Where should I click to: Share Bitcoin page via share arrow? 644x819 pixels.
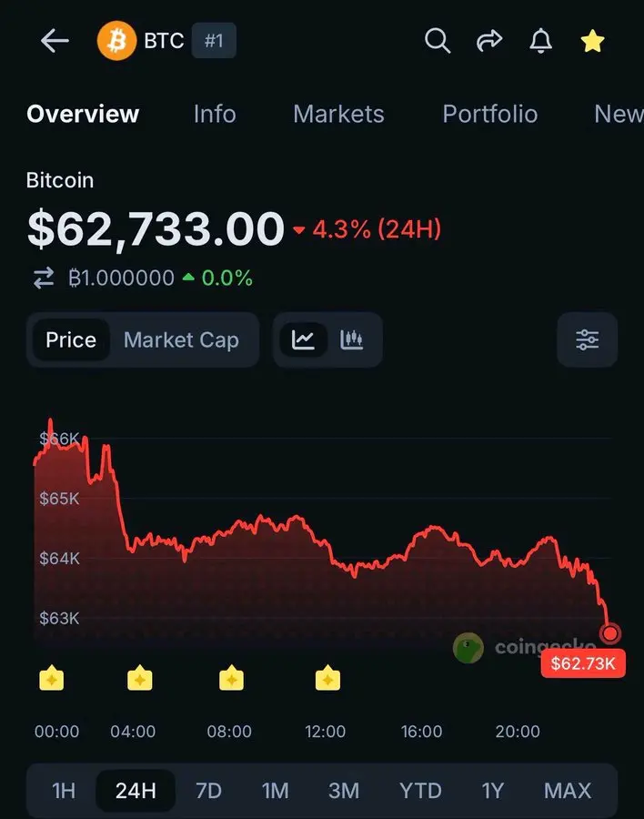(x=489, y=41)
